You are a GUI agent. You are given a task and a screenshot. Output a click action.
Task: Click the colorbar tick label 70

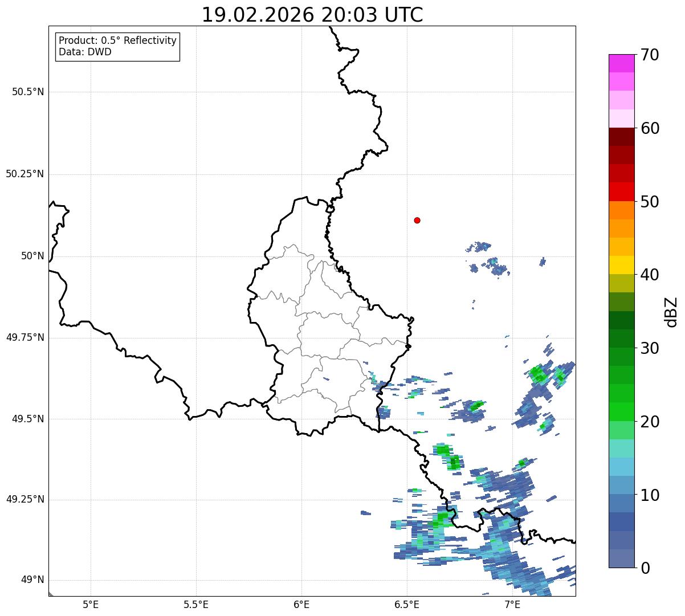650,55
